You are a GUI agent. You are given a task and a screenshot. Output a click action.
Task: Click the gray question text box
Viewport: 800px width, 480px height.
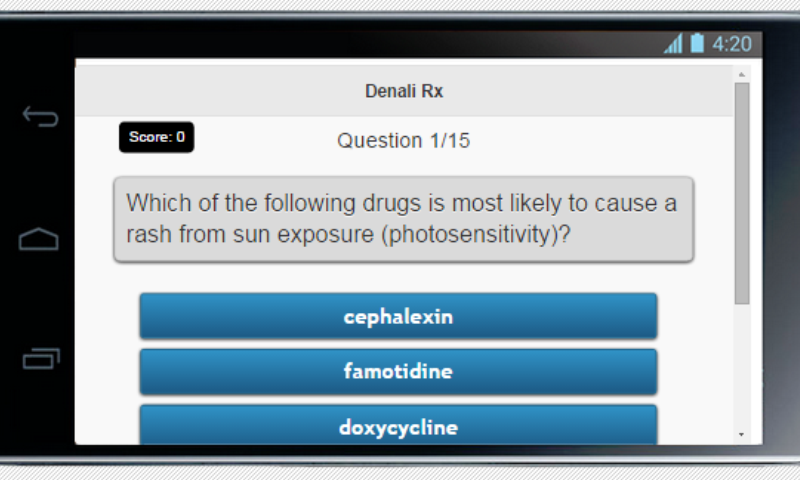pos(403,219)
